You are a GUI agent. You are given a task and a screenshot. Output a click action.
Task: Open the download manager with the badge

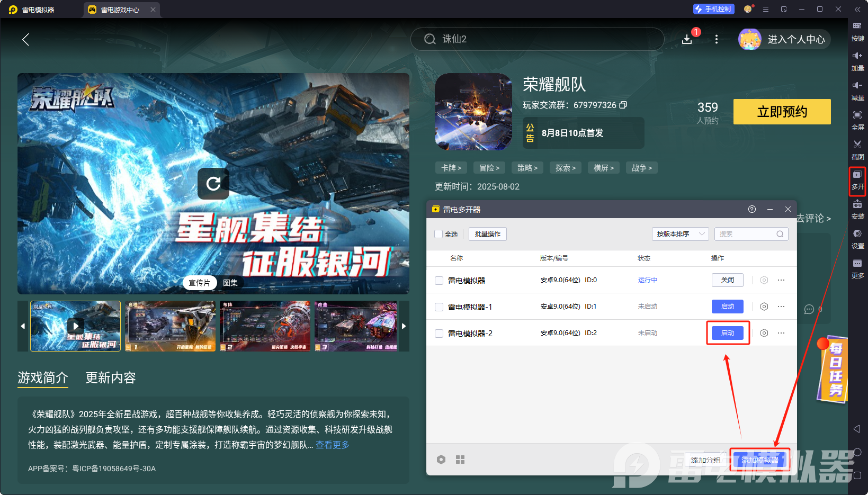pyautogui.click(x=687, y=39)
